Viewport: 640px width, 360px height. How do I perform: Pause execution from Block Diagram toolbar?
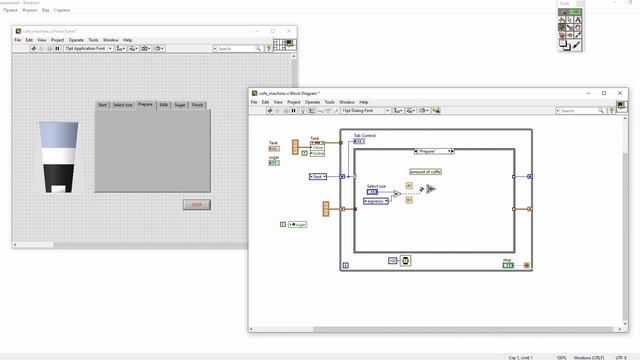click(x=293, y=111)
